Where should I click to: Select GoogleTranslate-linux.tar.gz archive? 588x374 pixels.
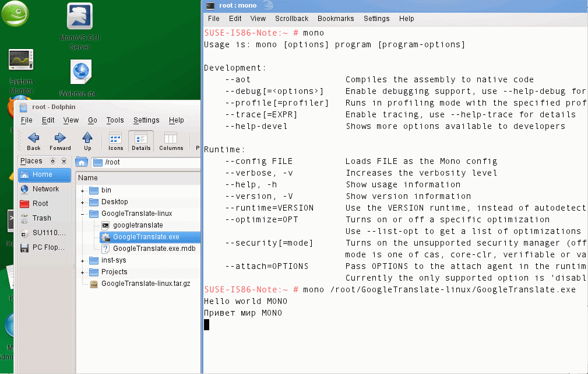(146, 284)
